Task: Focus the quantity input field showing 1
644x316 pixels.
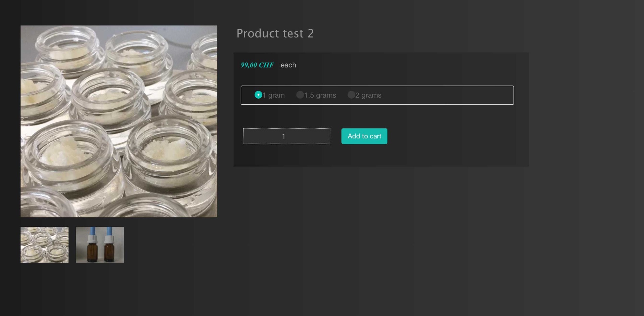Action: click(287, 136)
